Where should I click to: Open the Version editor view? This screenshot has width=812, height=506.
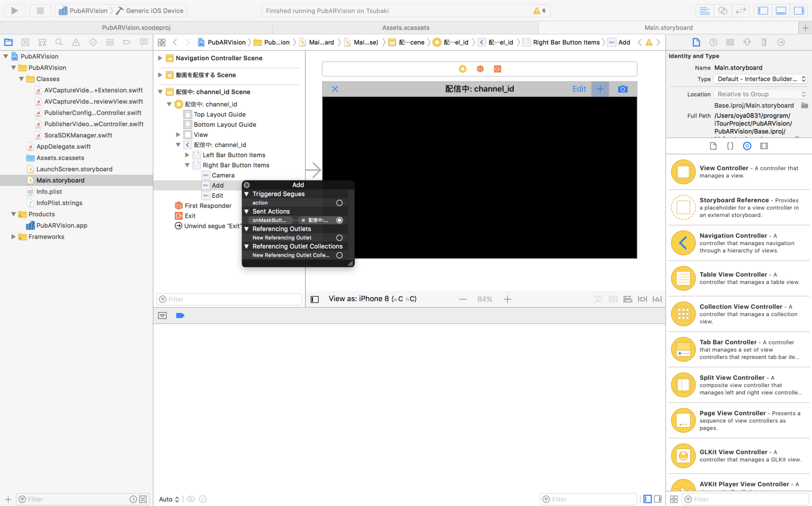[x=741, y=11]
